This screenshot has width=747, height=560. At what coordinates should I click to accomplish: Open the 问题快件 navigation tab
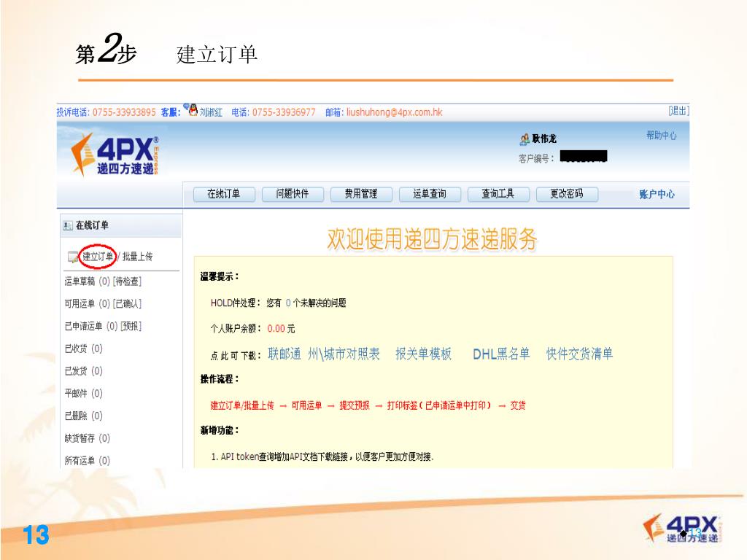(x=293, y=194)
